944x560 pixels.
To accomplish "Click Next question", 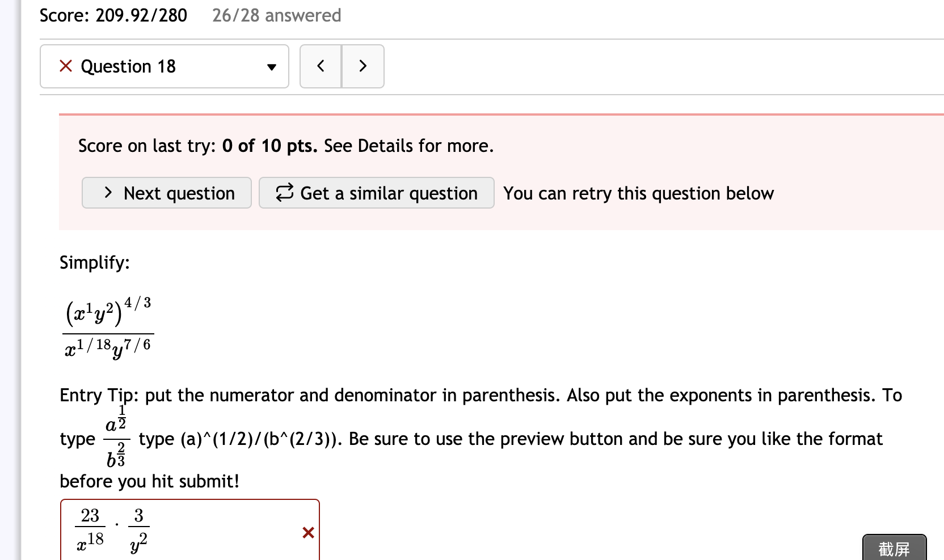I will (166, 193).
